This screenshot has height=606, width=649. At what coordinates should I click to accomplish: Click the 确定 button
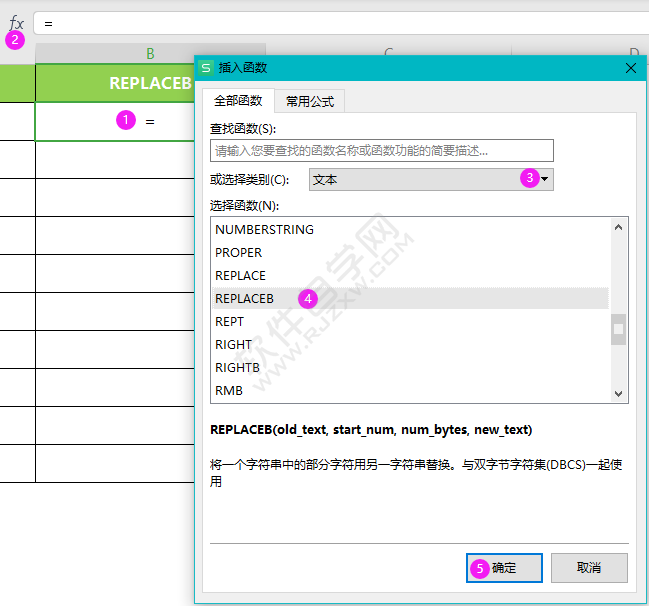click(x=504, y=568)
